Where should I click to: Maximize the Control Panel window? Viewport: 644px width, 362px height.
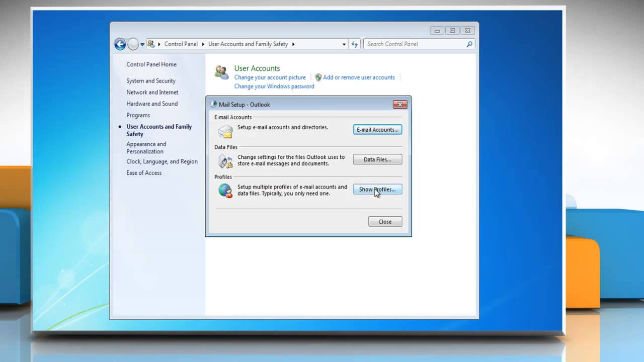[x=452, y=31]
